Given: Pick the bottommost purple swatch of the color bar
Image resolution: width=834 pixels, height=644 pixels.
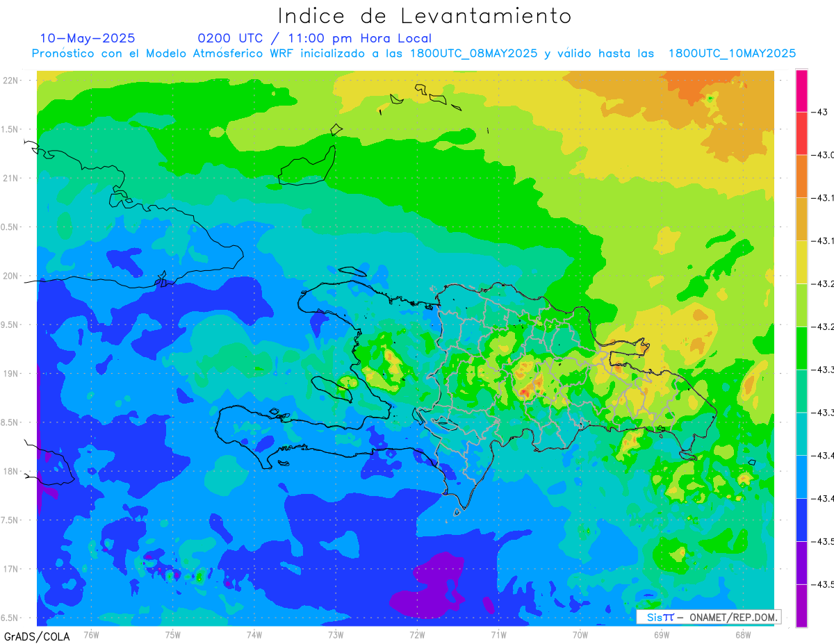Looking at the screenshot, I should [x=801, y=605].
